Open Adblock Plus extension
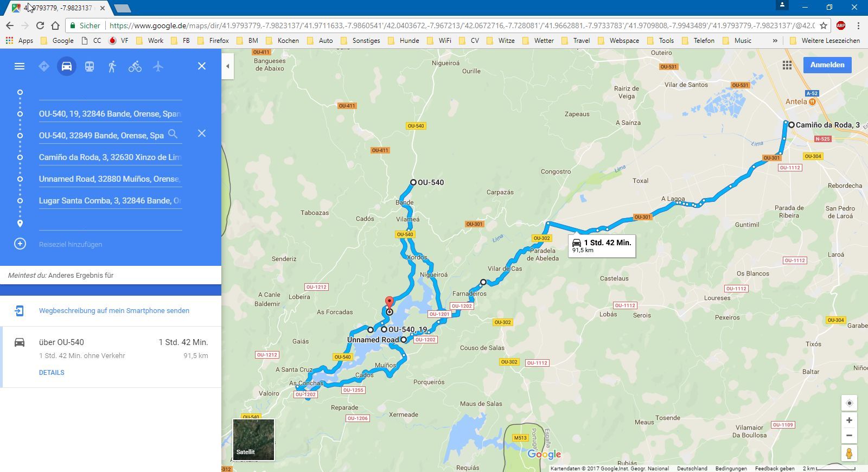The height and width of the screenshot is (472, 868). click(x=841, y=25)
